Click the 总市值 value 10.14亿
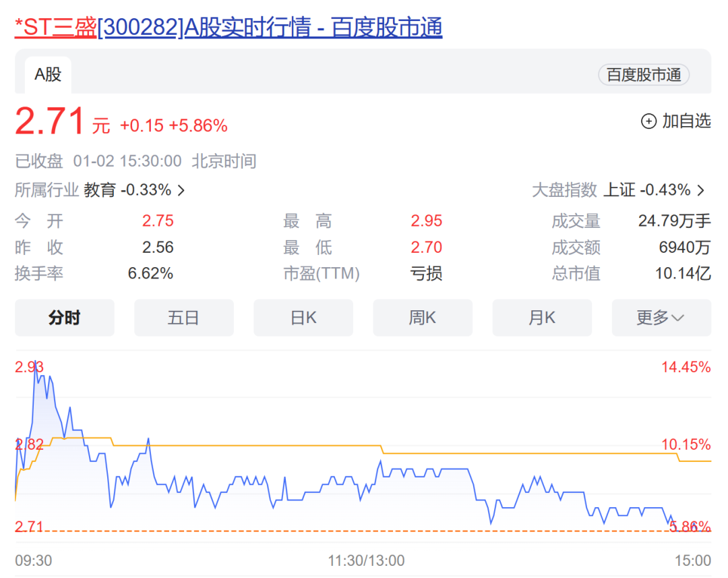Screen dimensions: 728x578 point(683,273)
